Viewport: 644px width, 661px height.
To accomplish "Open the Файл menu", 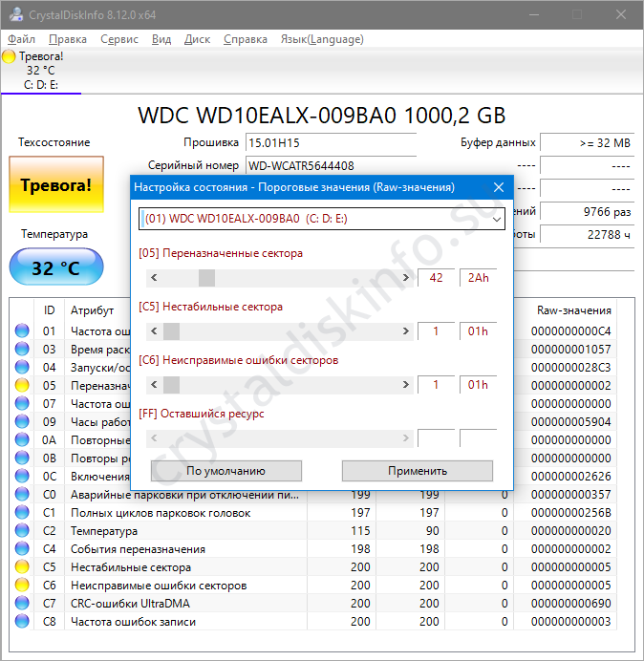I will (22, 39).
